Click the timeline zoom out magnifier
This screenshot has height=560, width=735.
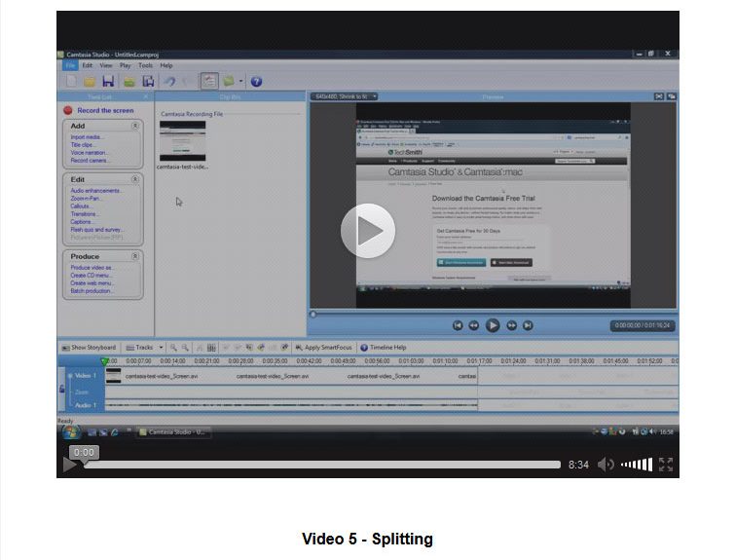[185, 348]
